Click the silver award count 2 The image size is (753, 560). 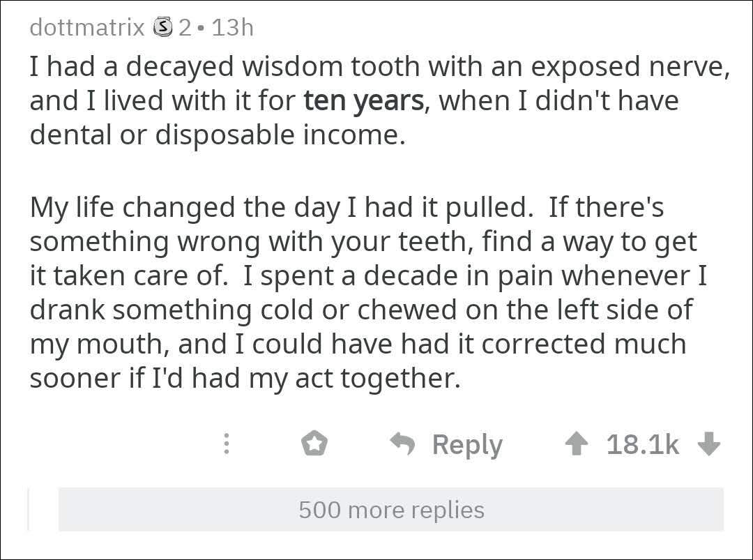tap(184, 28)
